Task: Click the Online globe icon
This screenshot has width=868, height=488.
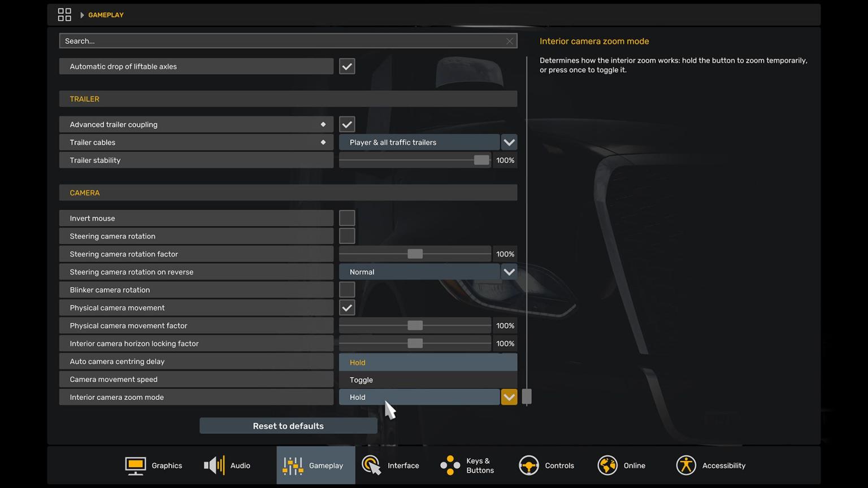Action: (607, 465)
